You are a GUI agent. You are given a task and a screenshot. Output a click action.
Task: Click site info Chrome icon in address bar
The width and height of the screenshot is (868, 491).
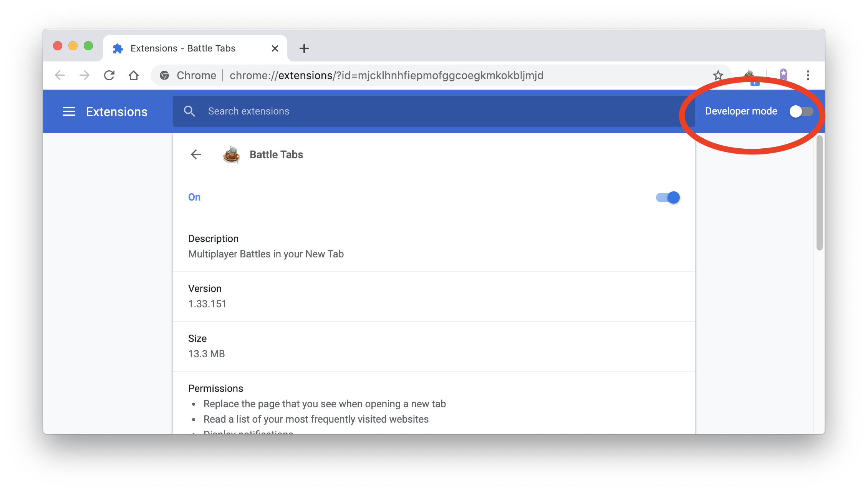coord(164,75)
